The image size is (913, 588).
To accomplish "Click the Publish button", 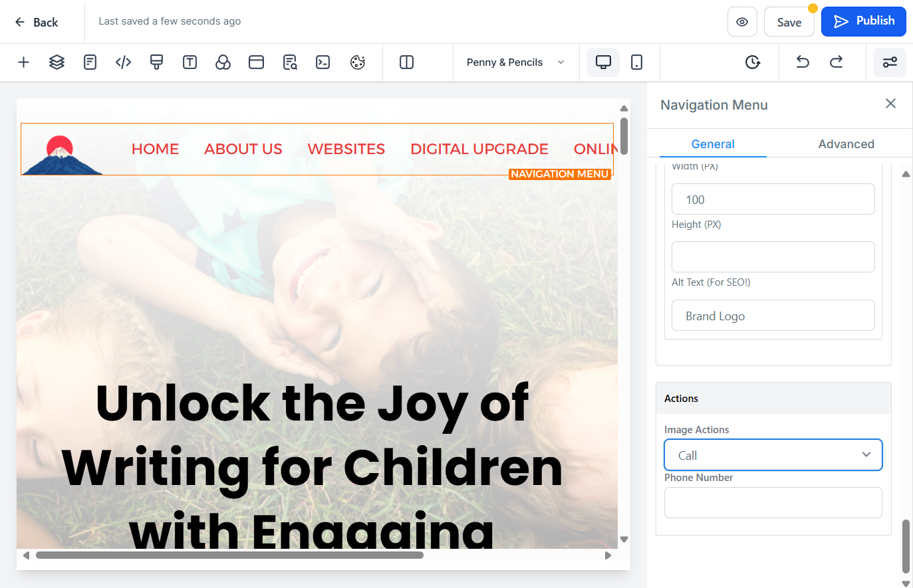I will pyautogui.click(x=864, y=21).
